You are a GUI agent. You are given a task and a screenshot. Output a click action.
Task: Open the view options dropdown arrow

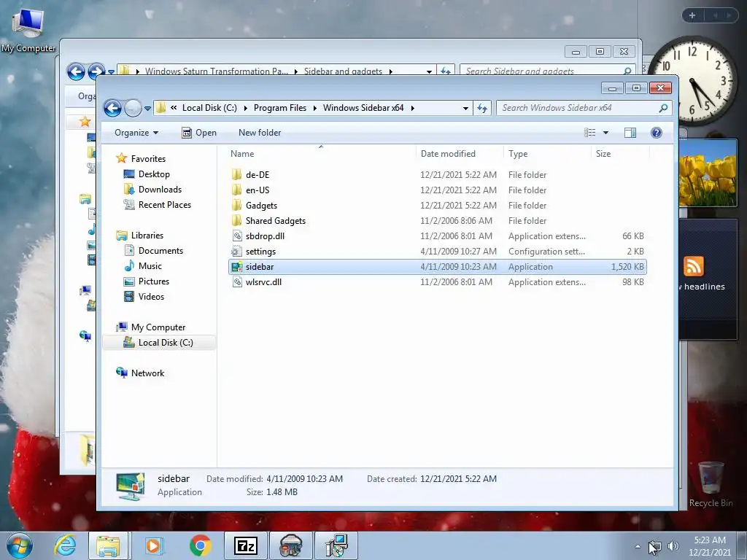click(x=606, y=133)
